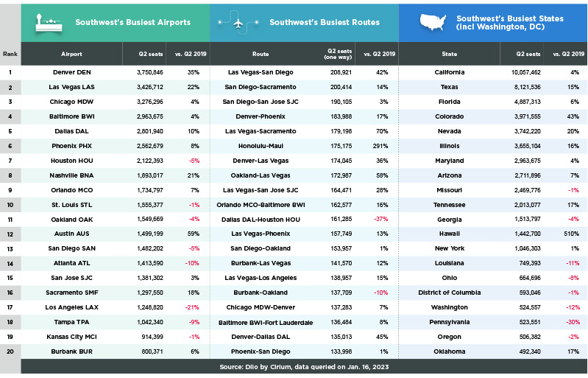
Task: Select the Nashville BNA airport cell
Action: click(71, 175)
